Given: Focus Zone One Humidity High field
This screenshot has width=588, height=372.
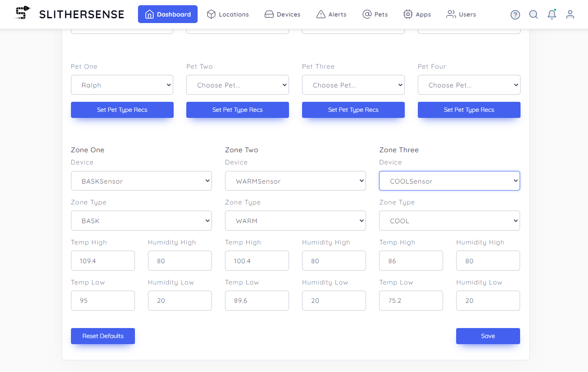Looking at the screenshot, I should [180, 261].
